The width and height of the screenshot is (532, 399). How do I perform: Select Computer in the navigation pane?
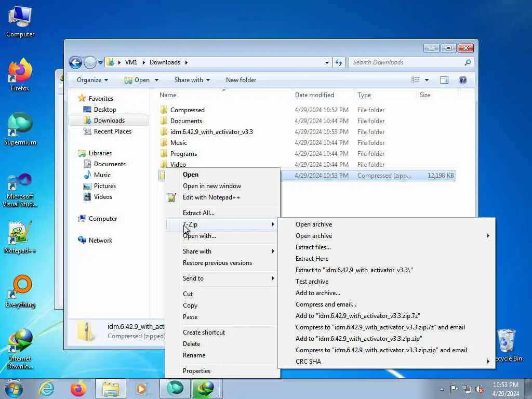[102, 219]
